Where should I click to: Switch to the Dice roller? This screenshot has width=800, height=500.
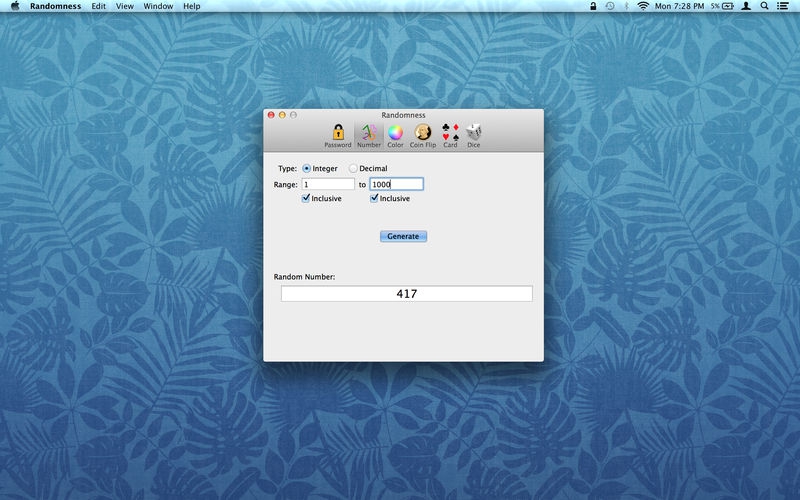[x=473, y=136]
